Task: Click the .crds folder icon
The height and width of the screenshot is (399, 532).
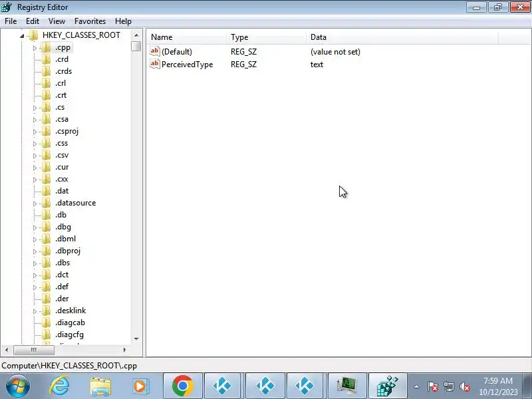Action: [x=46, y=71]
